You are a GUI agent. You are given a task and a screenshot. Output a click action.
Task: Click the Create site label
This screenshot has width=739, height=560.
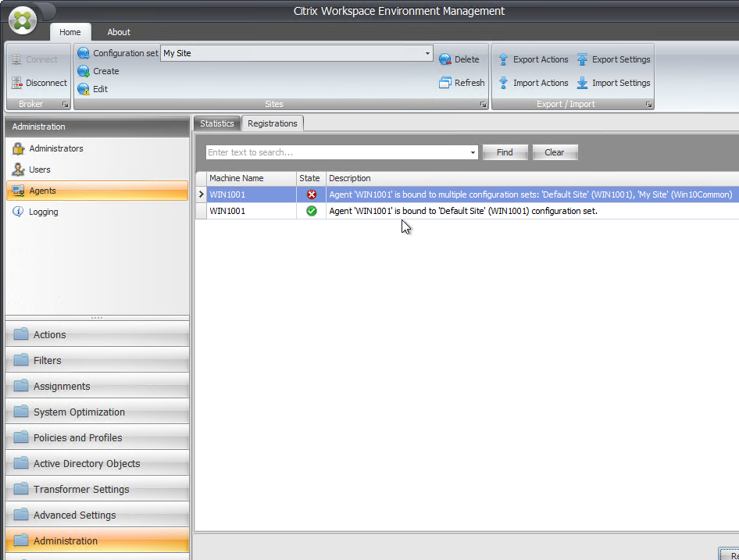coord(106,71)
